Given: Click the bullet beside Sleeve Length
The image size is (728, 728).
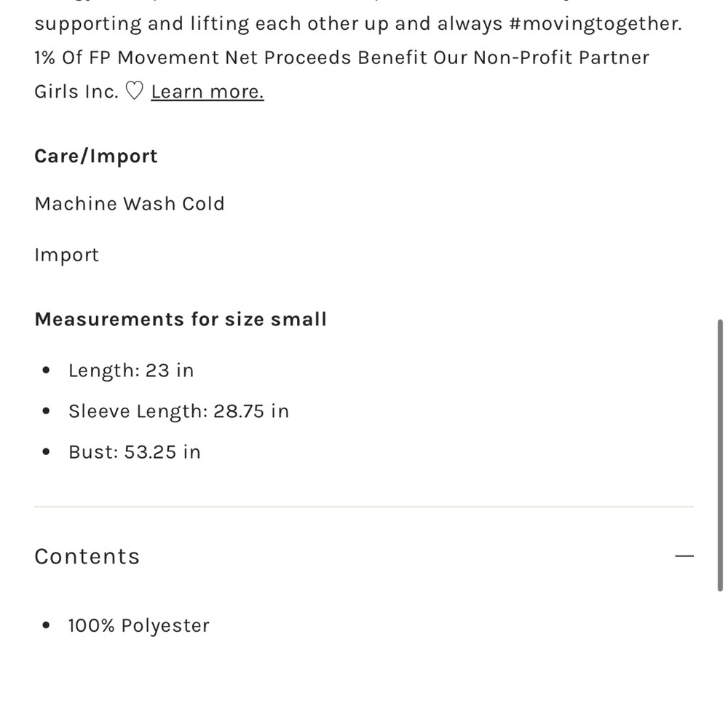Looking at the screenshot, I should [46, 411].
